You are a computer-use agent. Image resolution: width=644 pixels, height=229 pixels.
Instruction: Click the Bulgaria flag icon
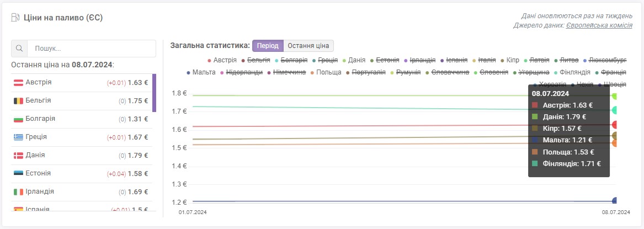pyautogui.click(x=18, y=119)
